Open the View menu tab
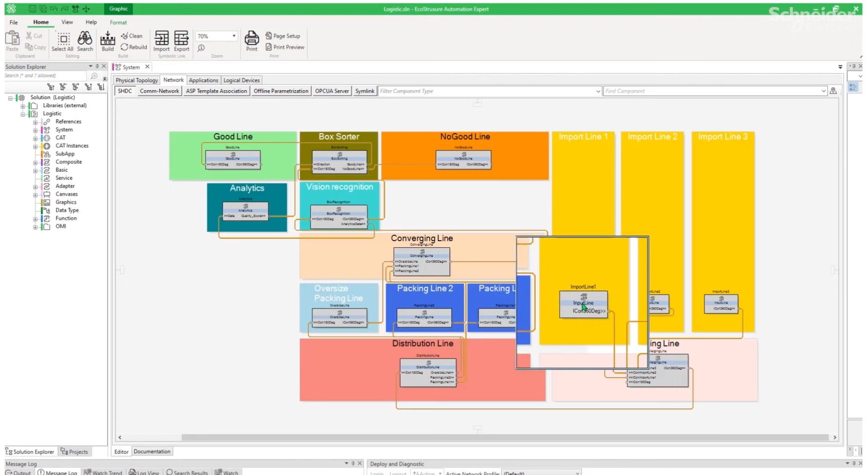 [x=67, y=22]
